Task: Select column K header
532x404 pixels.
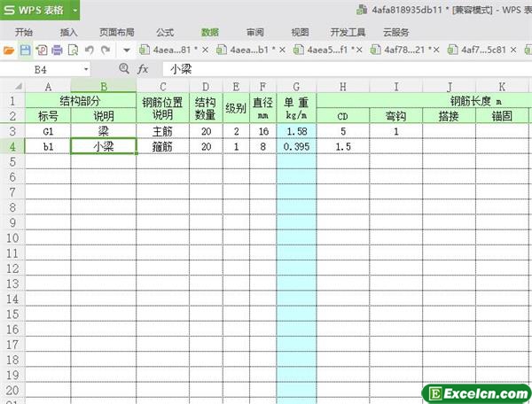Action: click(502, 87)
